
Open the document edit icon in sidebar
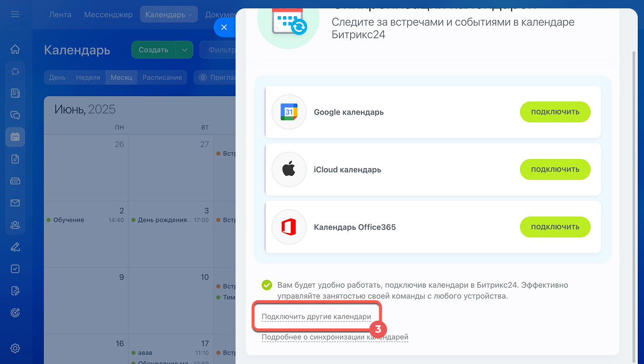15,291
